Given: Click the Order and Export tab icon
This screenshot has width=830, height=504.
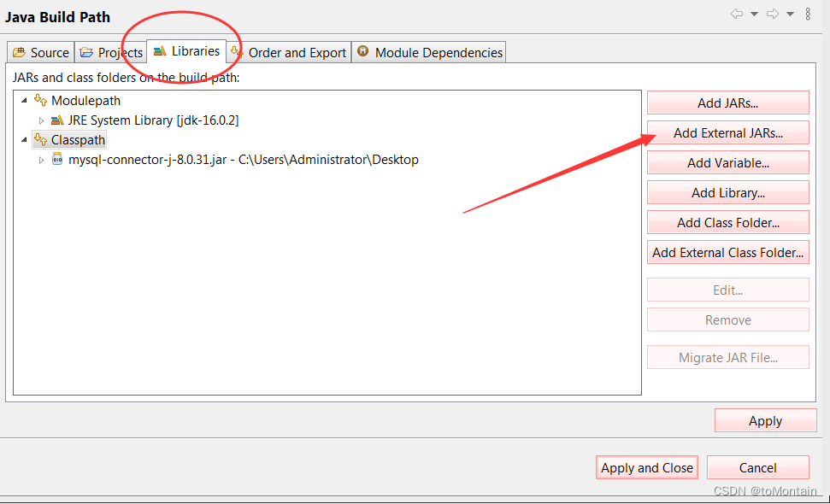Looking at the screenshot, I should click(237, 52).
